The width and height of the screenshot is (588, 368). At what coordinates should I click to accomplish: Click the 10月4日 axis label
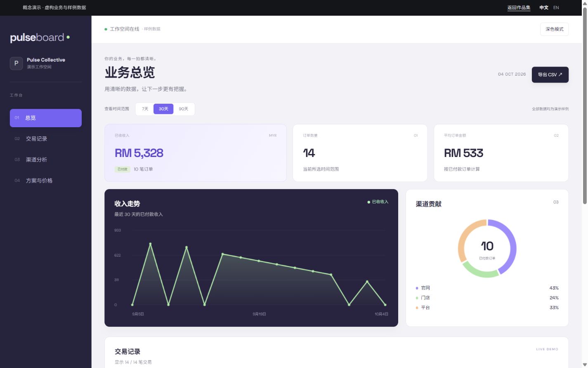pyautogui.click(x=381, y=314)
